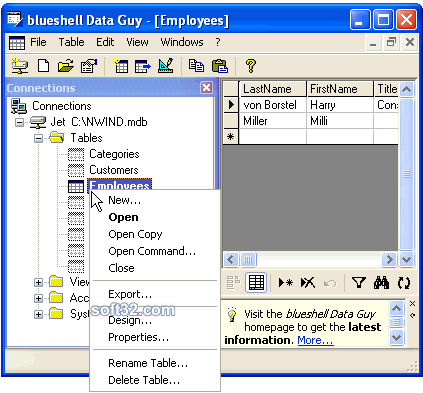Select the von Borstel row selector
This screenshot has width=423, height=393.
tap(231, 105)
